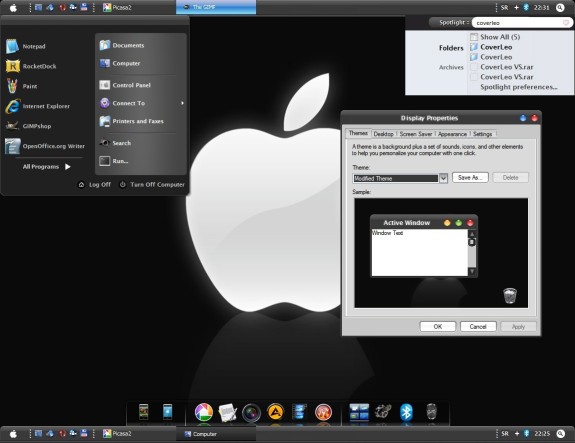Switch to The GIMP taskbar button

[x=216, y=7]
